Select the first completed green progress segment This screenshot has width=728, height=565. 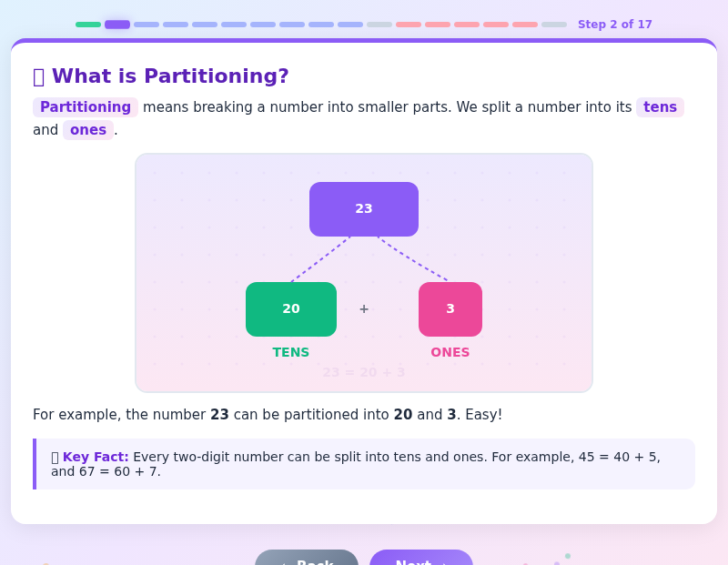coord(88,25)
